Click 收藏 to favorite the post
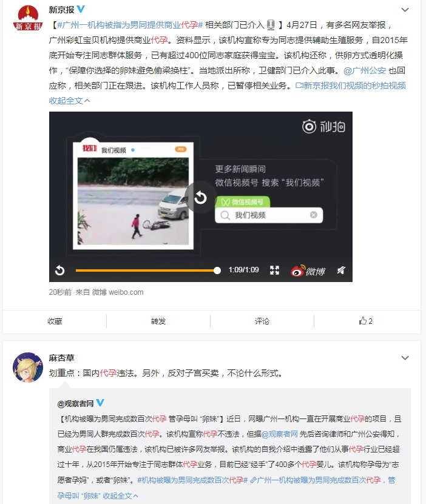Screen dimensions: 426x504 [55, 321]
